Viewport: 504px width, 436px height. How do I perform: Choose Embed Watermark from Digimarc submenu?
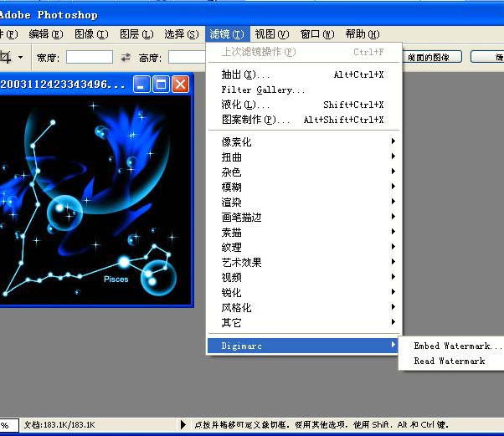(457, 346)
